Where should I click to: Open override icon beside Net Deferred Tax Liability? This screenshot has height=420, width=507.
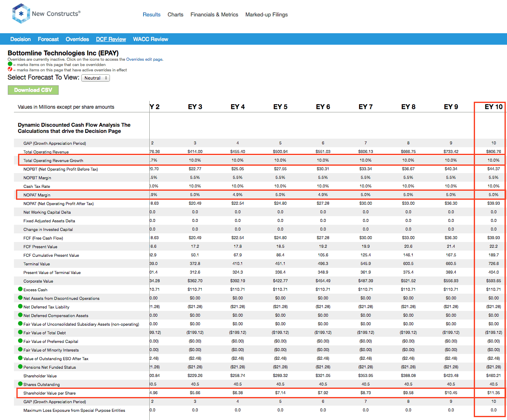[x=20, y=306]
